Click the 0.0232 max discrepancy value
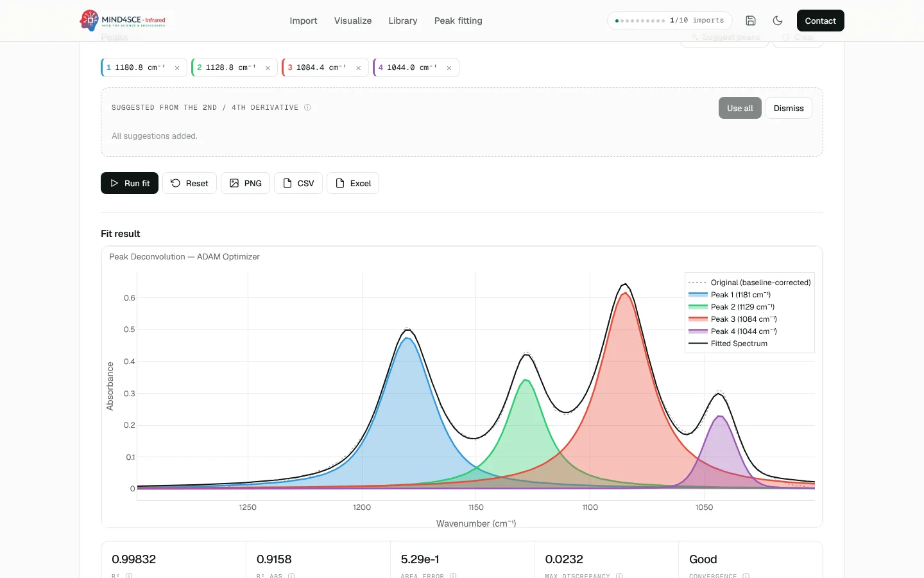The height and width of the screenshot is (578, 924). tap(564, 559)
